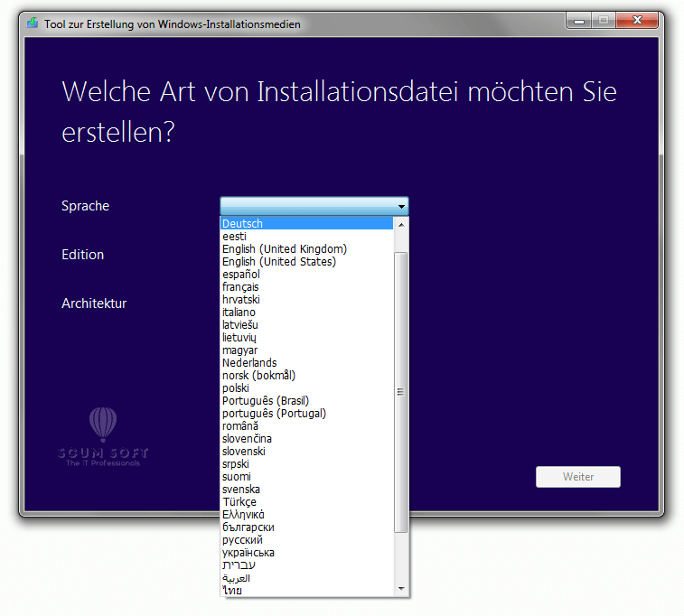684x616 pixels.
Task: Choose slovenčina language option
Action: tap(306, 439)
